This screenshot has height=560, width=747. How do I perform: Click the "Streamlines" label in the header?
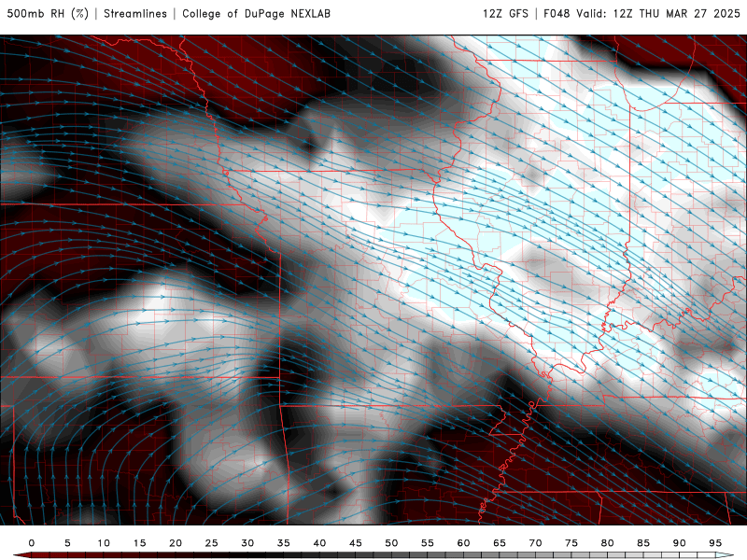pos(135,13)
